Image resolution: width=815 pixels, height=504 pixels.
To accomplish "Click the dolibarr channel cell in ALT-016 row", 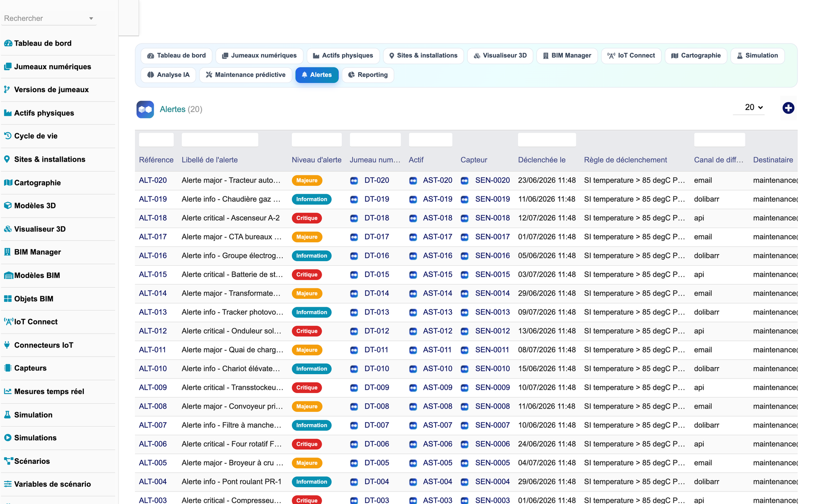I will click(707, 256).
